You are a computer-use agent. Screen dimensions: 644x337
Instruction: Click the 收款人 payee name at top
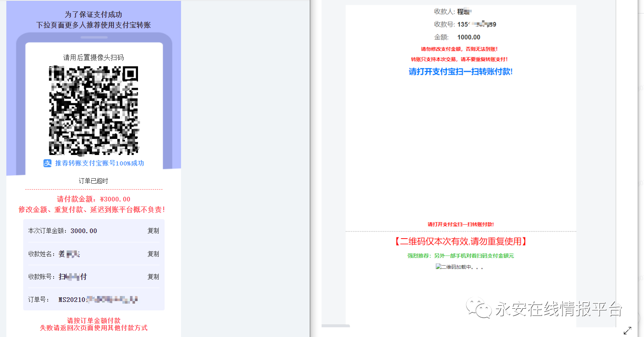[x=464, y=12]
